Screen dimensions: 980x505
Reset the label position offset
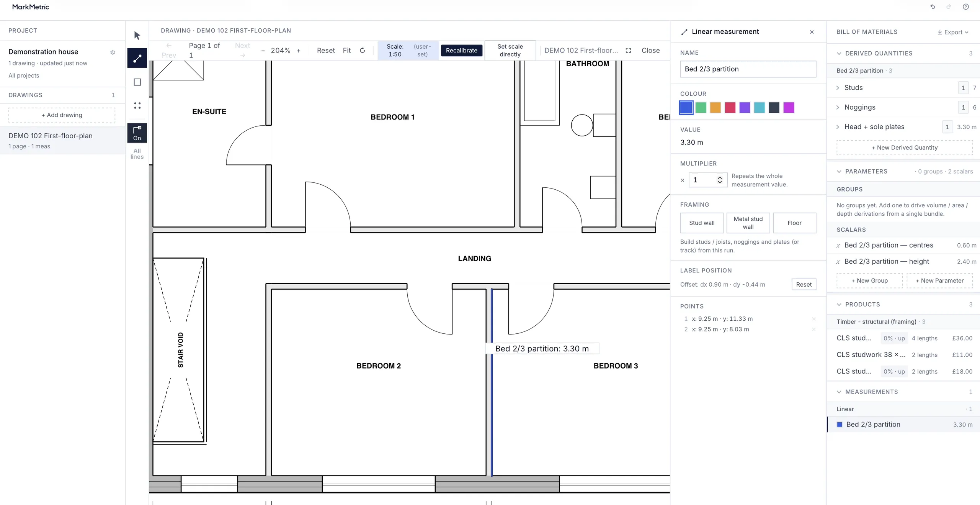tap(804, 284)
